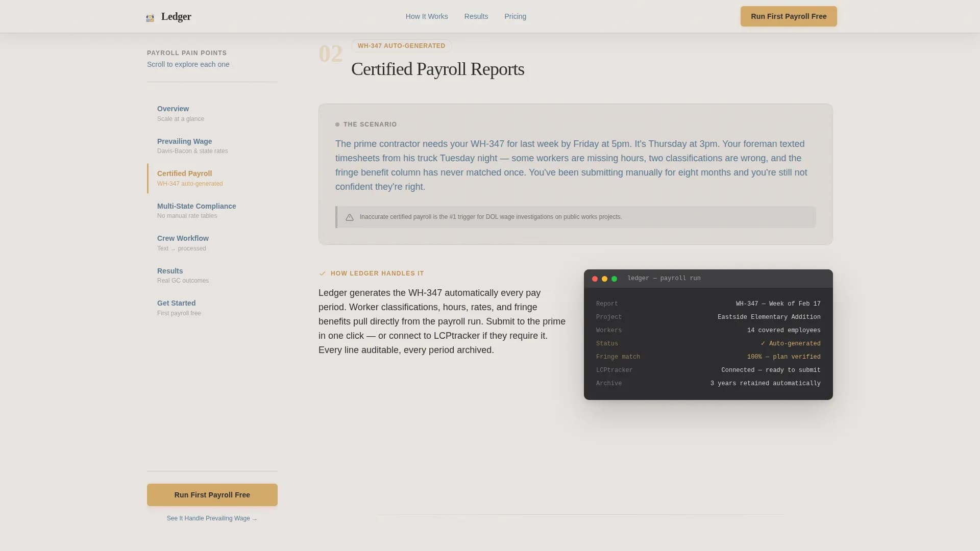Open How It Works nav link
The width and height of the screenshot is (980, 551).
pos(427,16)
